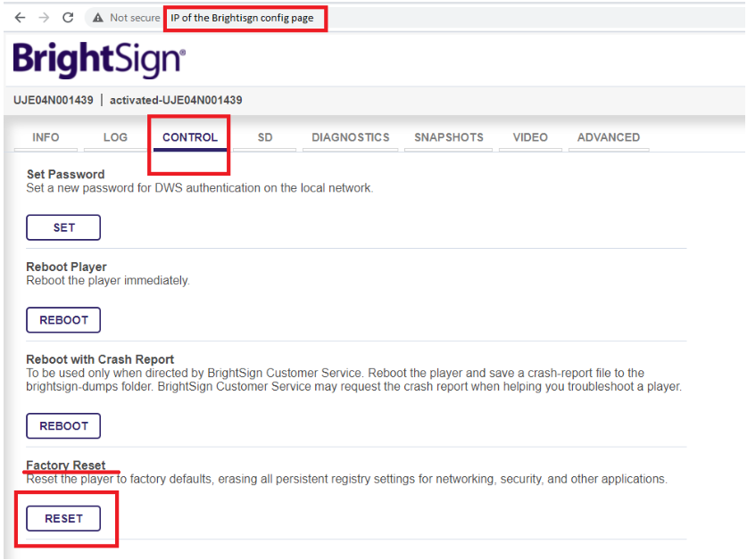The image size is (747, 560).
Task: Switch to the DIAGNOSTICS tab
Action: point(351,137)
